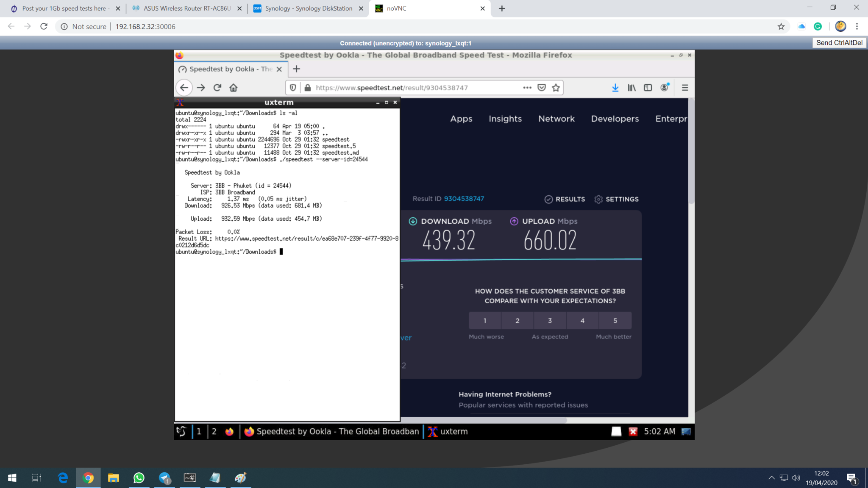
Task: Open SETTINGS on Speedtest page
Action: (x=616, y=199)
